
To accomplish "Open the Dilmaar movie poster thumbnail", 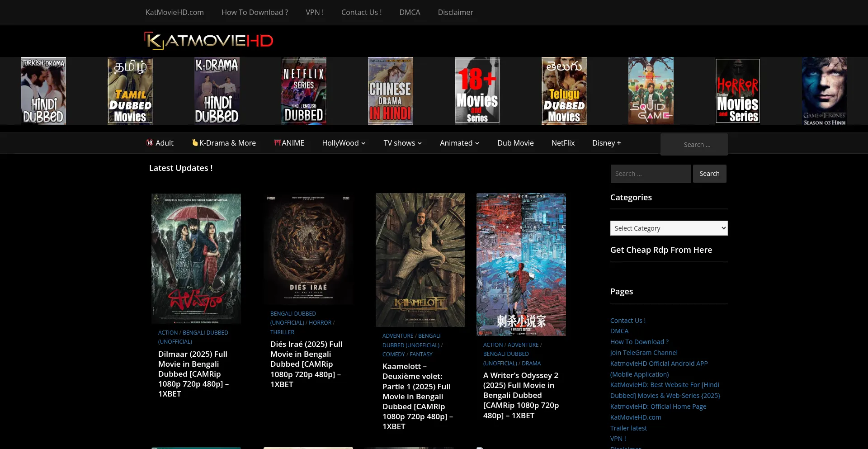I will [x=196, y=258].
